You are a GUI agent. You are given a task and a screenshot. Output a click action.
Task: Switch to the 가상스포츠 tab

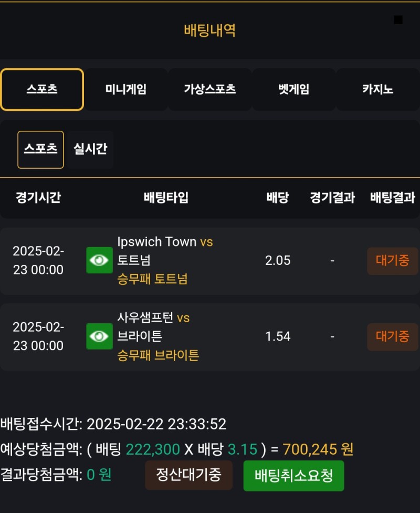[210, 89]
